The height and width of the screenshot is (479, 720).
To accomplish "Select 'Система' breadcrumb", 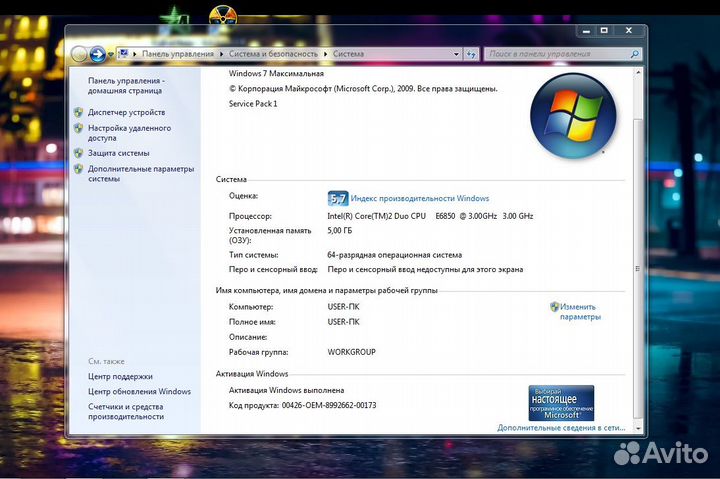I will pos(348,54).
